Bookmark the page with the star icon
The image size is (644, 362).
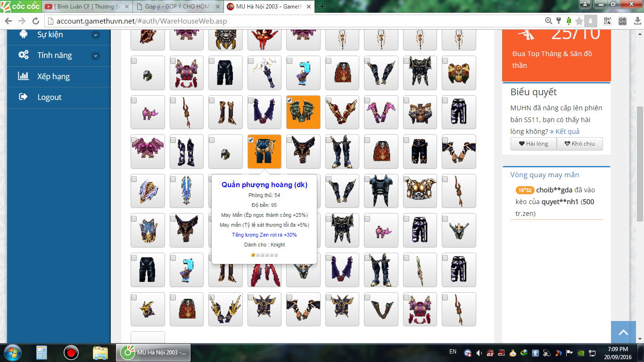click(579, 21)
